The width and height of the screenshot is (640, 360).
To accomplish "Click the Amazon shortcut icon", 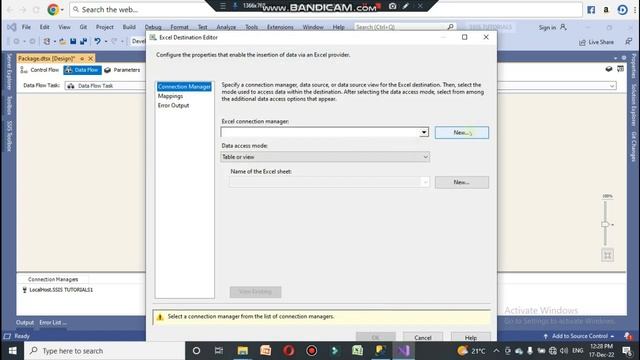I will pos(606,10).
